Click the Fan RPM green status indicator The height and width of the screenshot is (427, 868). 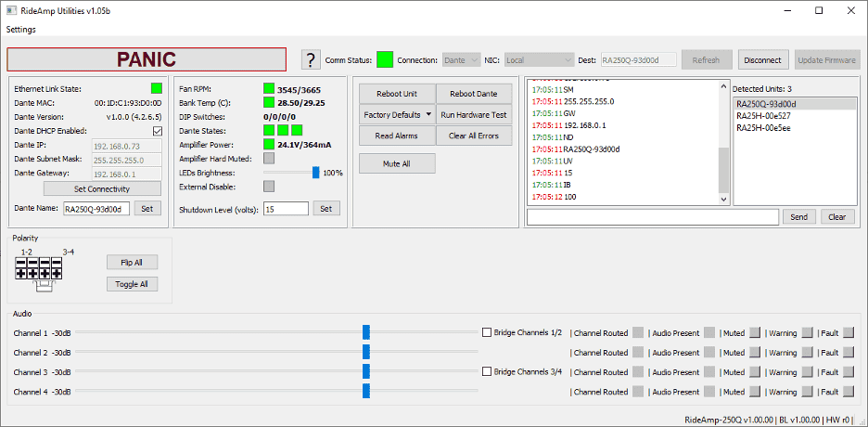point(269,88)
